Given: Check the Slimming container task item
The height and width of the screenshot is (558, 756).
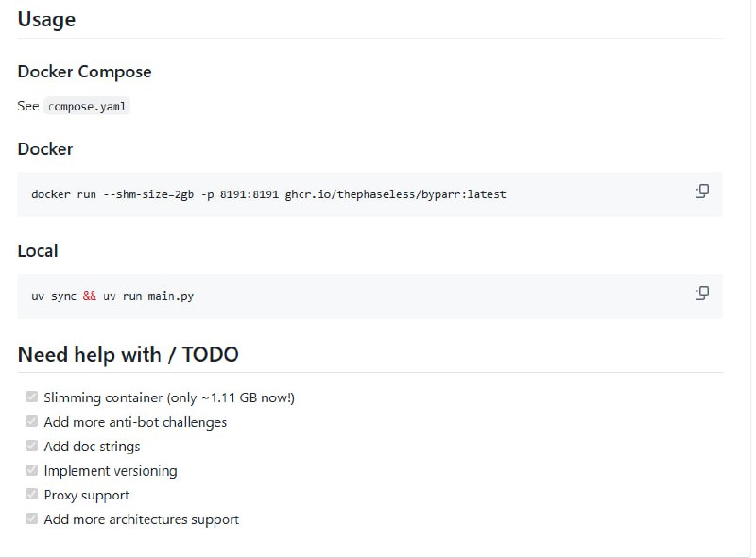Looking at the screenshot, I should point(31,397).
